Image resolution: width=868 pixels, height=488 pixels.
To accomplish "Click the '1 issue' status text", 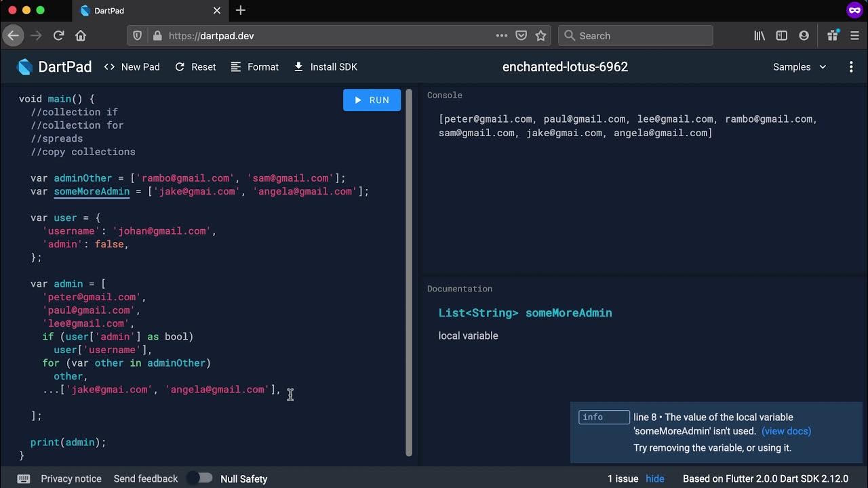I will click(623, 479).
